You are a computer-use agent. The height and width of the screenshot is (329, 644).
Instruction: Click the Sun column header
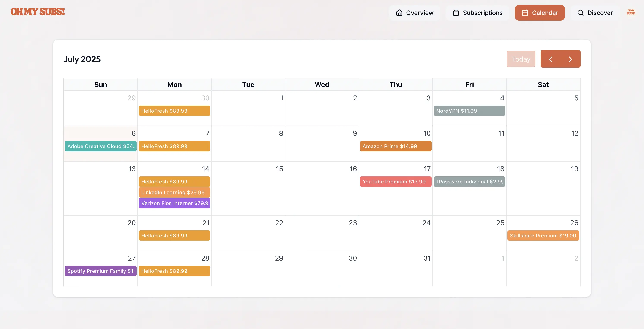101,84
